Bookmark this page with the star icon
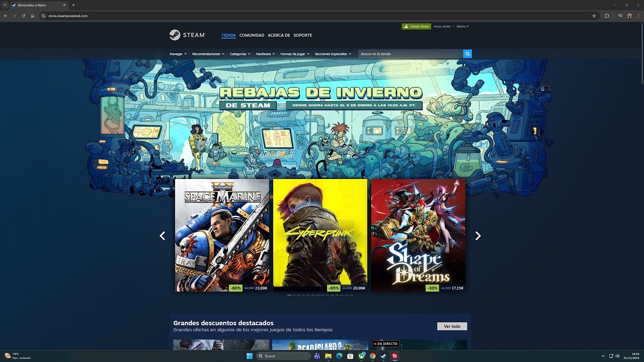644x362 pixels. 594,16
